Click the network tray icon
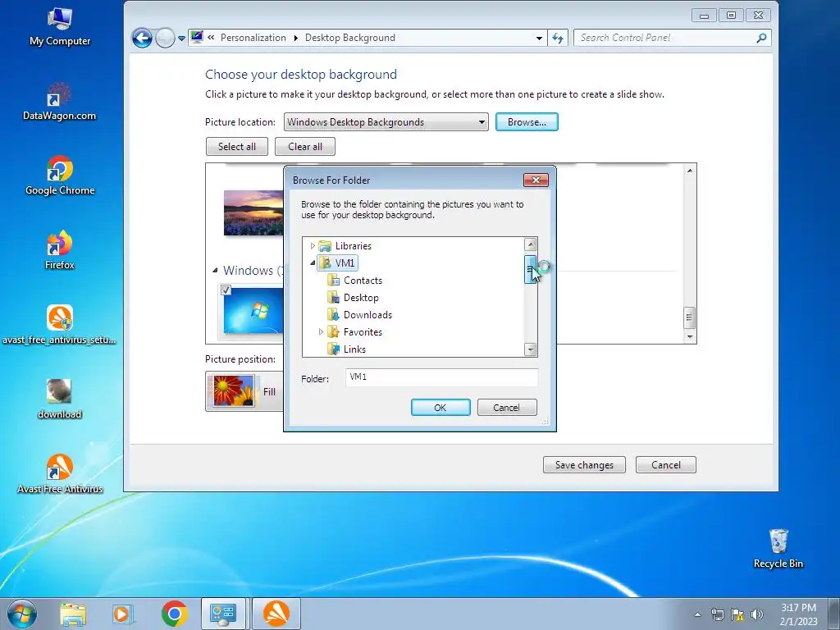Screen dimensions: 840x630 717,614
